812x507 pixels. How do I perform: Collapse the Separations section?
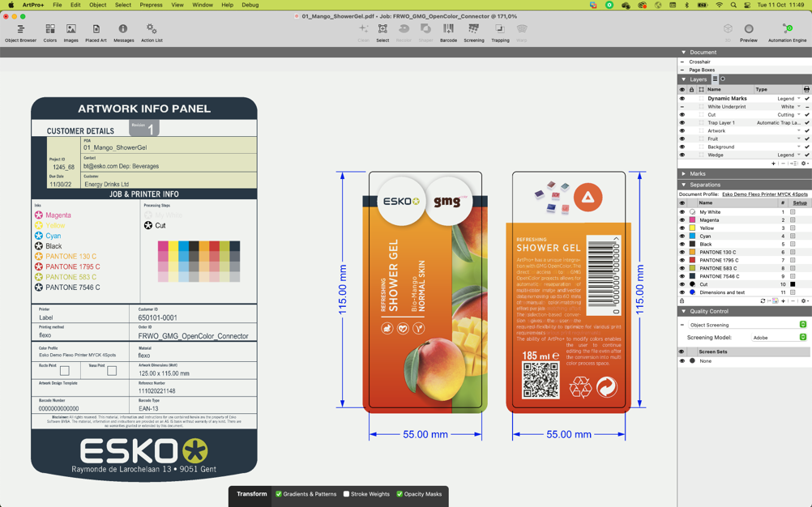tap(684, 185)
